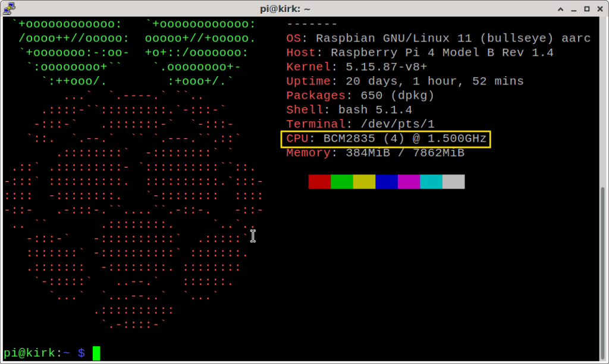Click the Kernel 5.15.87-v8+ text
Viewport: 609px width, 364px height.
click(x=357, y=67)
